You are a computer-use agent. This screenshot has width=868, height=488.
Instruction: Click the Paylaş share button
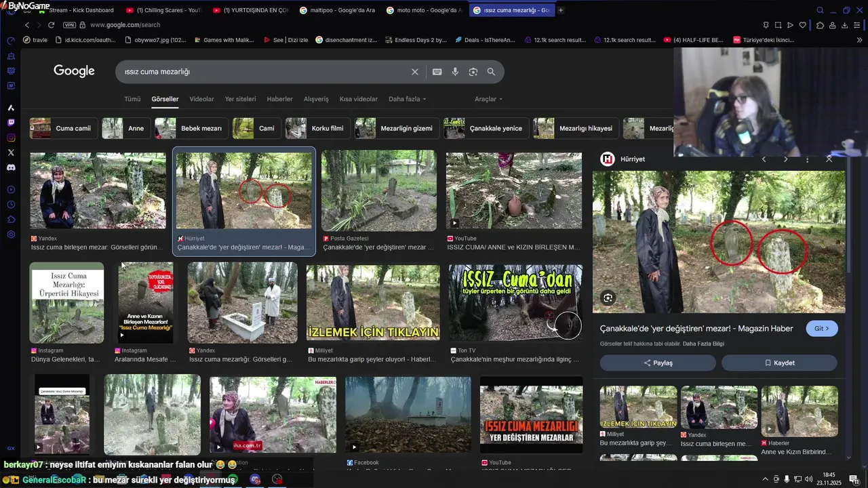pyautogui.click(x=658, y=363)
